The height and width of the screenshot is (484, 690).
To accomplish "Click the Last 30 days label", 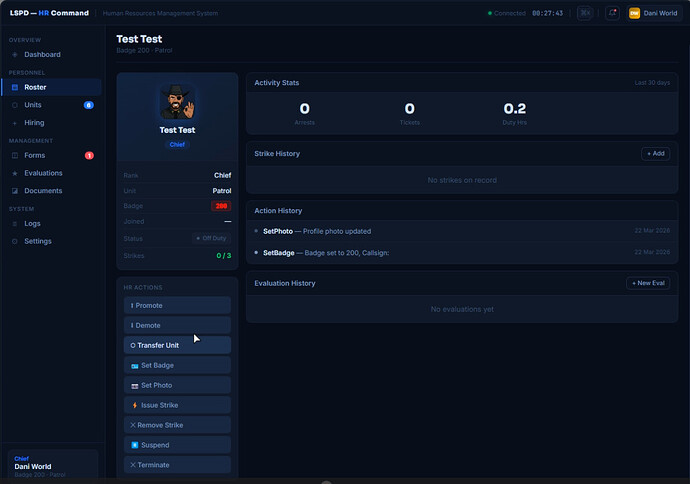I will (x=652, y=83).
